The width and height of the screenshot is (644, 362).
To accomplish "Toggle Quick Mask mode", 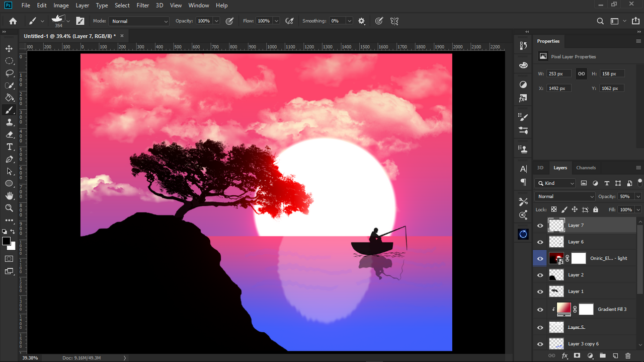I will [x=9, y=259].
